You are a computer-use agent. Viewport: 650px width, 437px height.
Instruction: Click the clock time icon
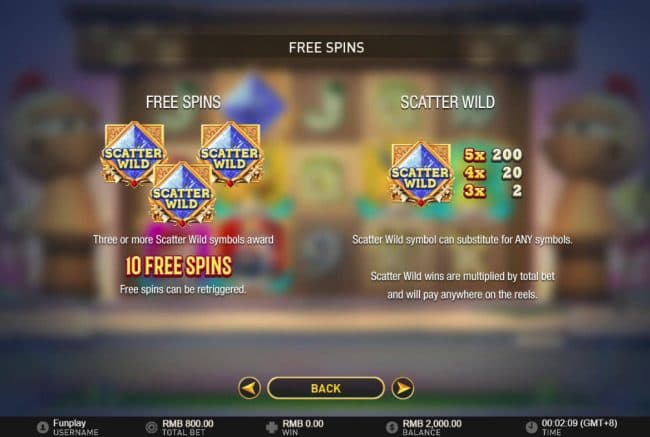531,427
